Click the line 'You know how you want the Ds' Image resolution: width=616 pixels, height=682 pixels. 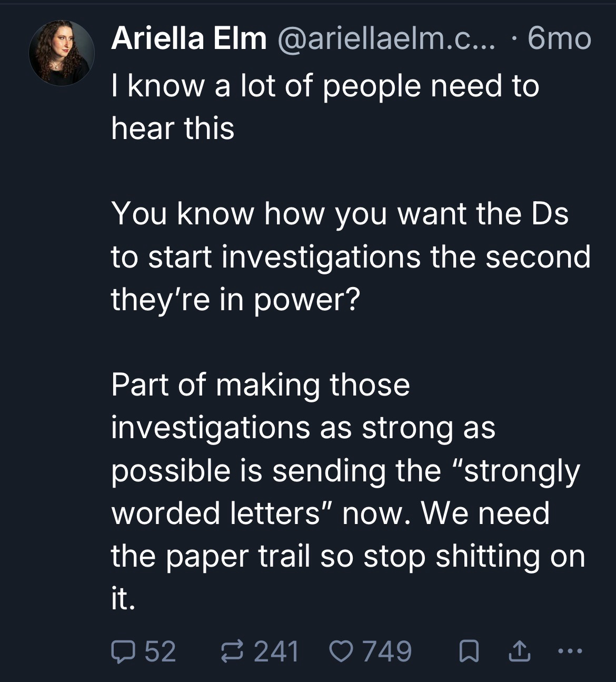tap(340, 214)
